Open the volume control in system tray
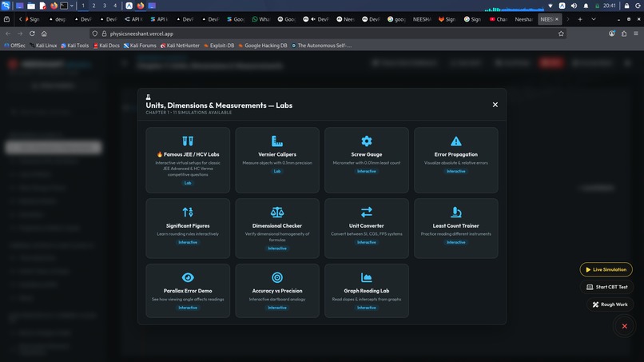Viewport: 644px width, 362px height. (x=574, y=6)
